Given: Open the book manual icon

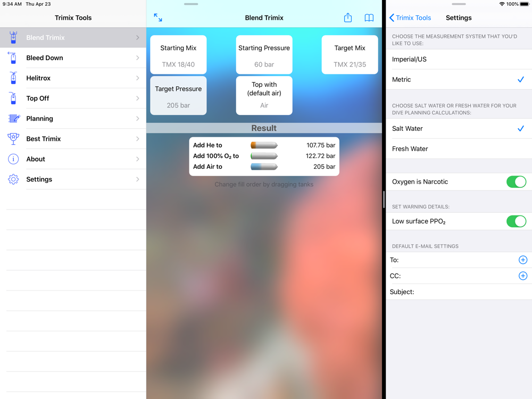Looking at the screenshot, I should (x=369, y=18).
